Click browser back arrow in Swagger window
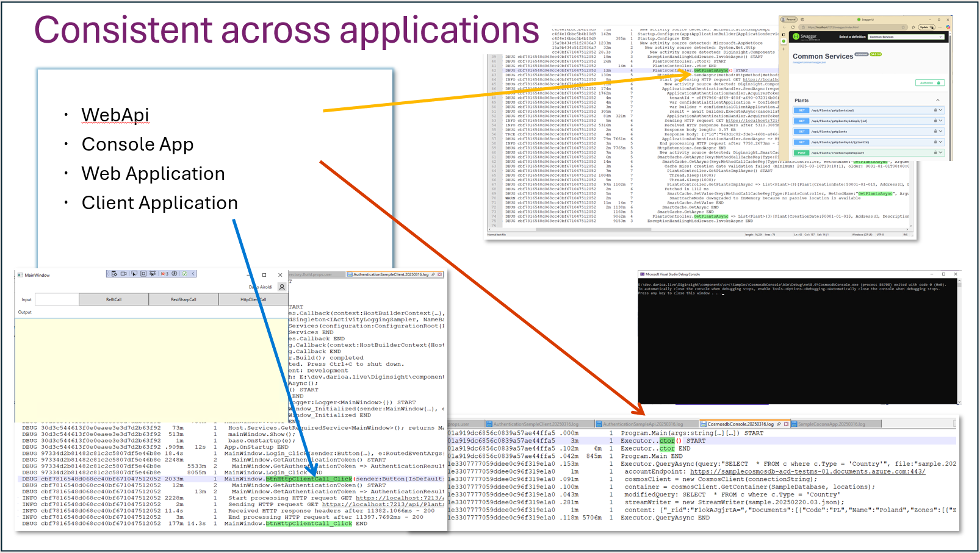The width and height of the screenshot is (980, 553). (785, 27)
